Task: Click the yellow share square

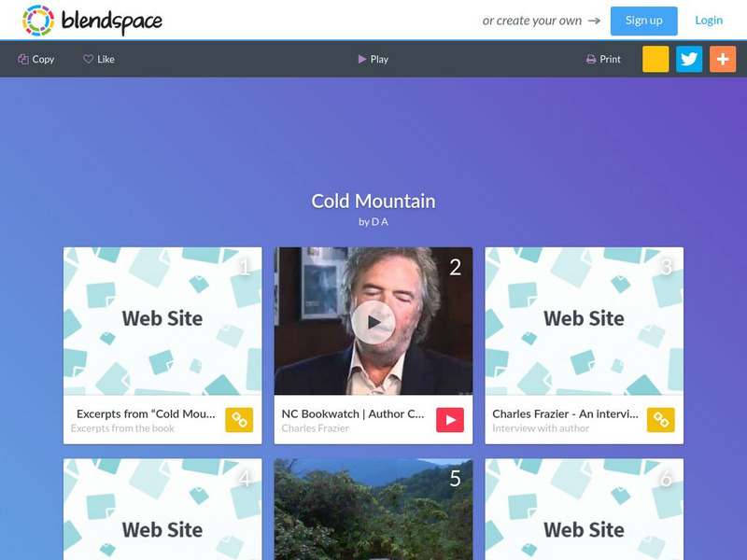Action: pos(655,59)
